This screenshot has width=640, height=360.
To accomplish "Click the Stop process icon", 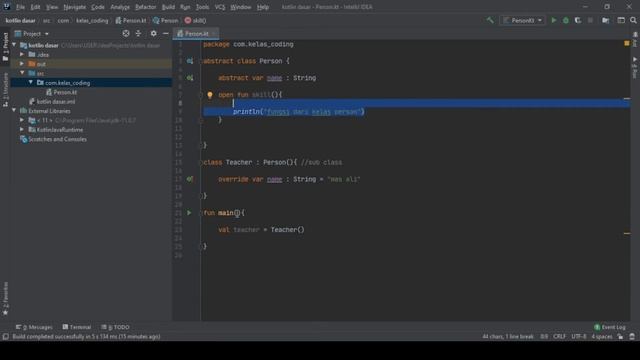I will [590, 20].
